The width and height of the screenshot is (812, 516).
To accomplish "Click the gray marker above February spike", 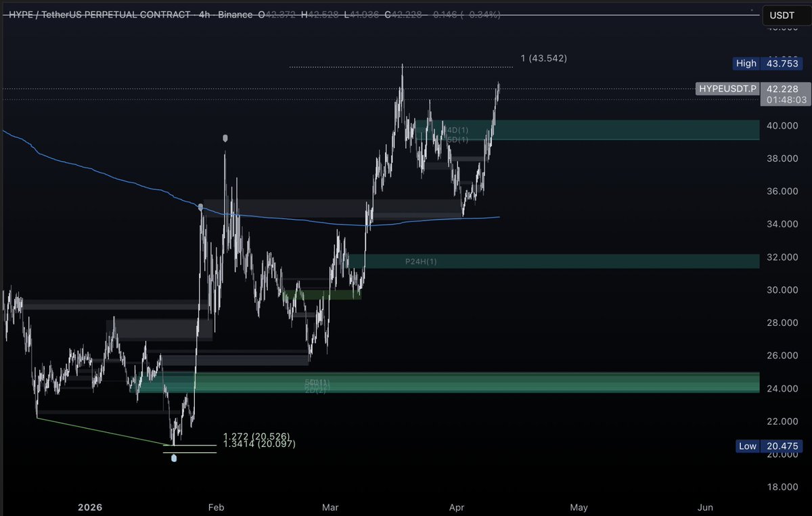I will tap(225, 138).
